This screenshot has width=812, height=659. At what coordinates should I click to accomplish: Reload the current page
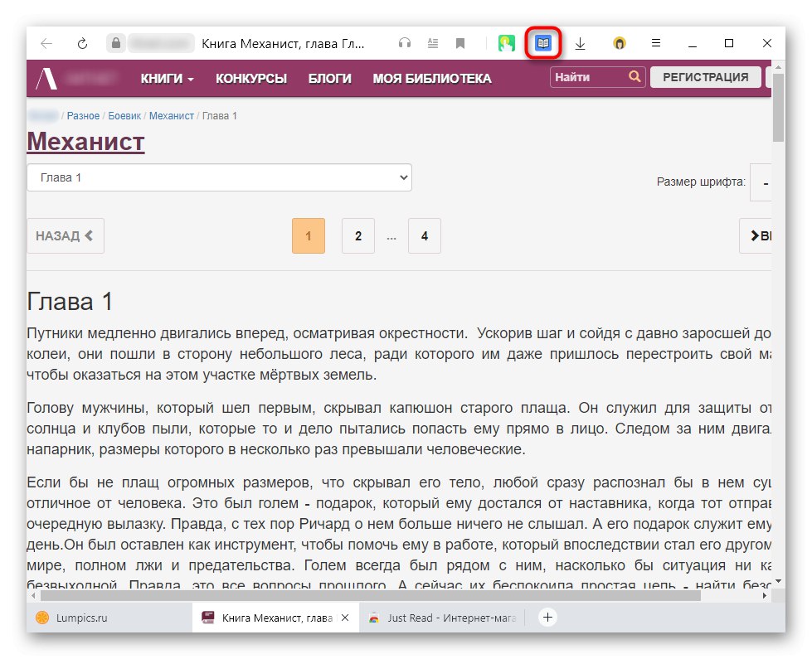click(81, 42)
